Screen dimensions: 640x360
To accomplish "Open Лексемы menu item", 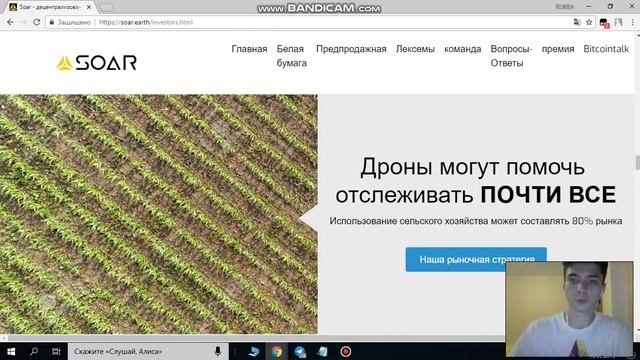I will 415,49.
